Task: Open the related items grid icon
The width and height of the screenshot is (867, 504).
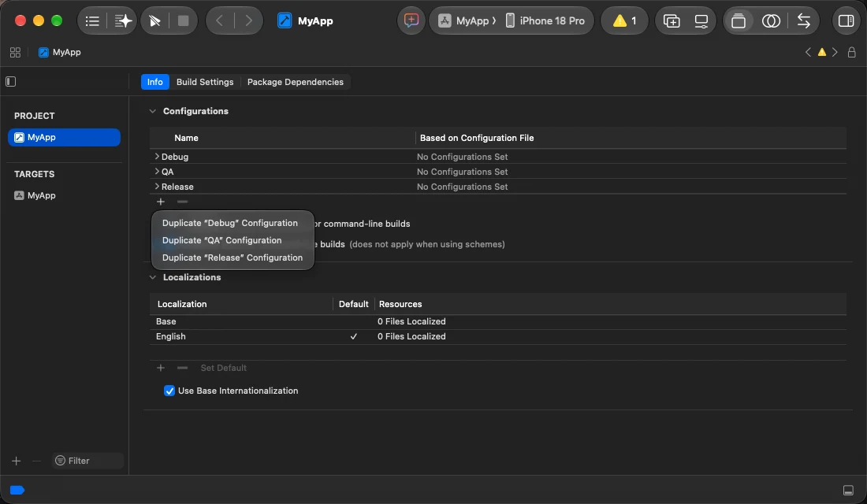Action: tap(16, 53)
